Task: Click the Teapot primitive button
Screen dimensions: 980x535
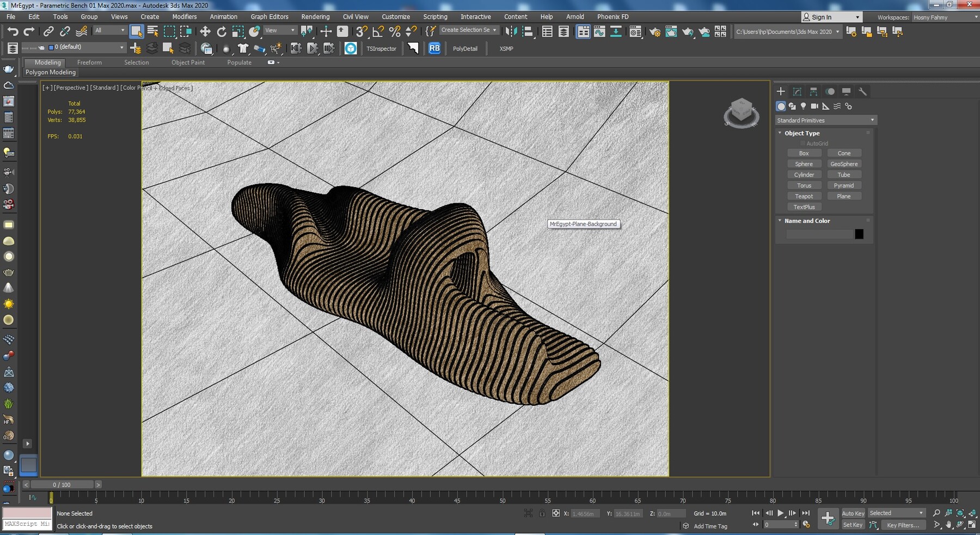Action: tap(804, 196)
